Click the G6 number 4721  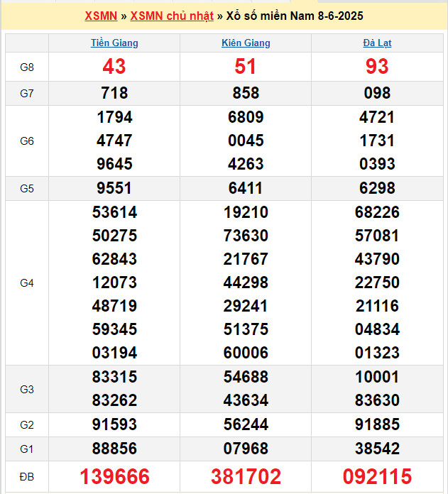click(x=377, y=117)
